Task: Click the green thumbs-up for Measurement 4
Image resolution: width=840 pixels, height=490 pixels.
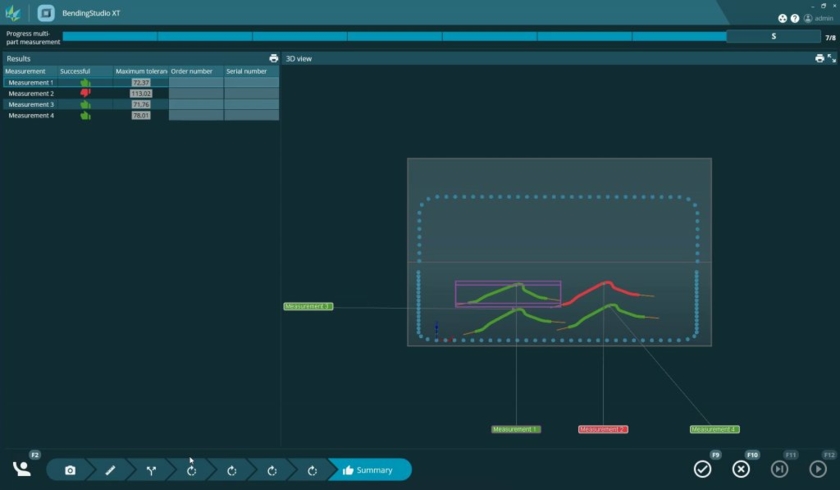Action: coord(85,115)
